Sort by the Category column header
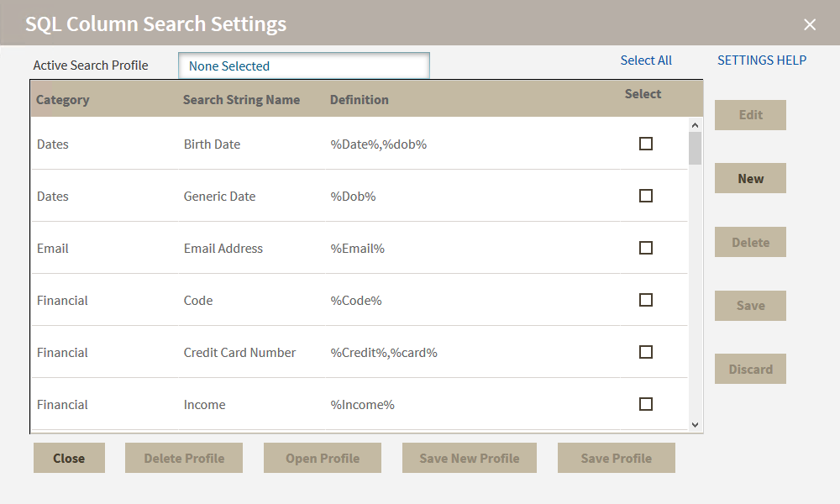 (63, 100)
